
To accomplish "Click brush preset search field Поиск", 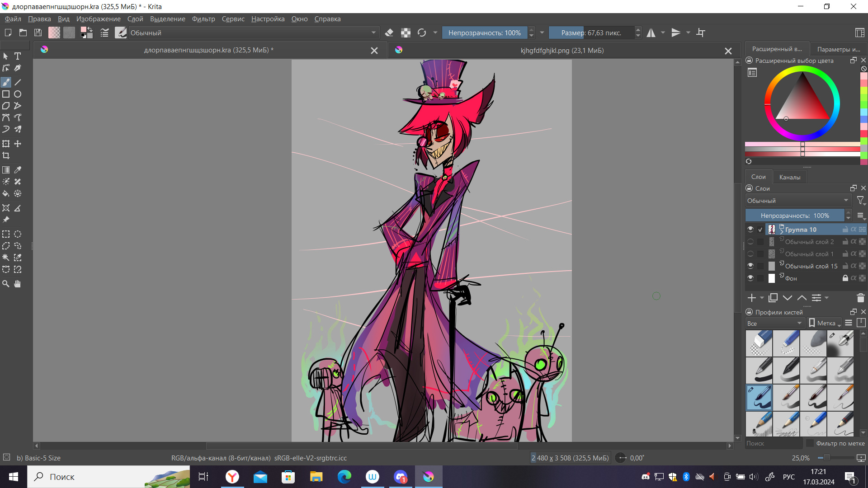I will coord(773,443).
